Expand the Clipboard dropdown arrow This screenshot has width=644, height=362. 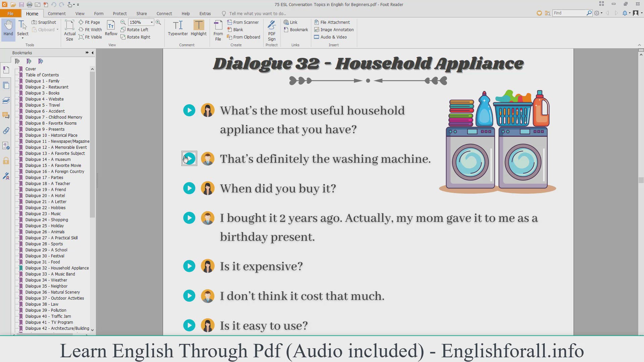[57, 29]
